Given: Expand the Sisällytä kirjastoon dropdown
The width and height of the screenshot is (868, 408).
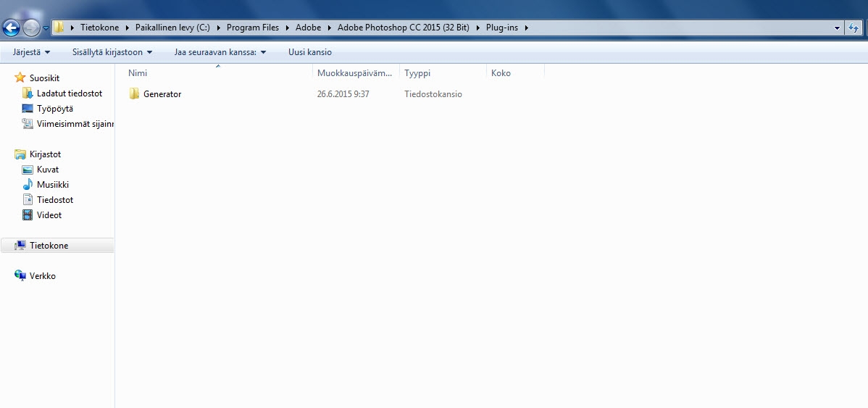Looking at the screenshot, I should click(112, 52).
